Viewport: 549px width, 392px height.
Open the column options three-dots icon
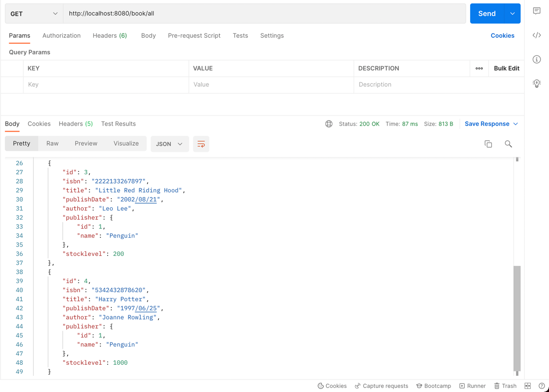point(479,68)
